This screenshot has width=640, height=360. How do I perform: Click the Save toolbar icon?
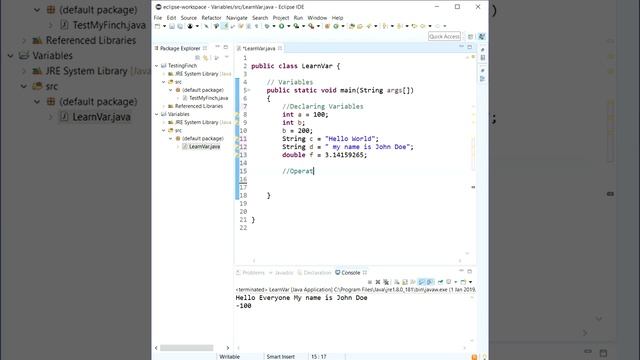tap(172, 26)
